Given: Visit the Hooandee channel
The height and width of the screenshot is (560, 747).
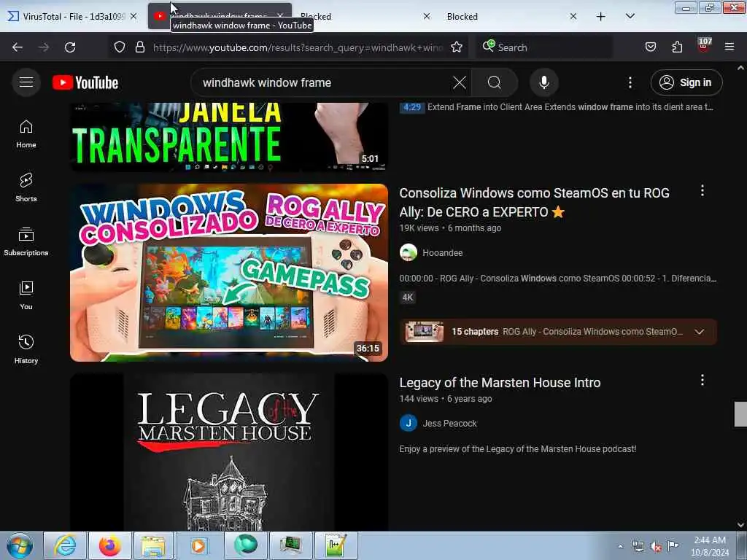Looking at the screenshot, I should 443,253.
